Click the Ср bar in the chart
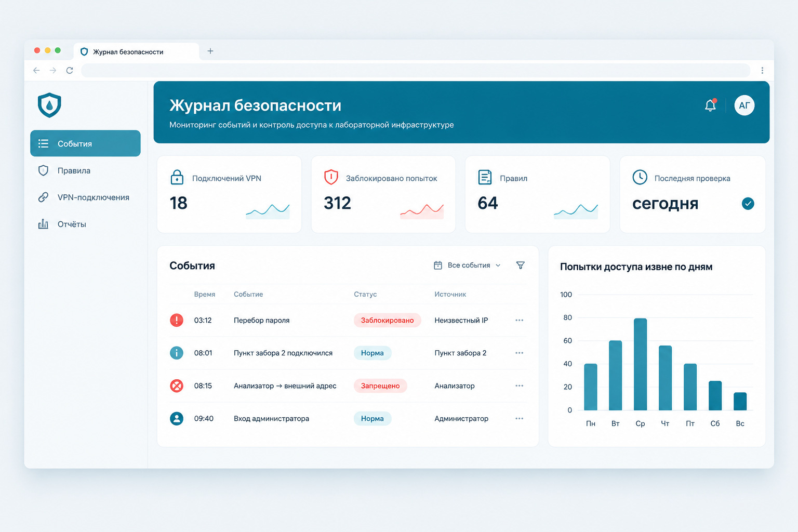The image size is (798, 532). point(641,364)
